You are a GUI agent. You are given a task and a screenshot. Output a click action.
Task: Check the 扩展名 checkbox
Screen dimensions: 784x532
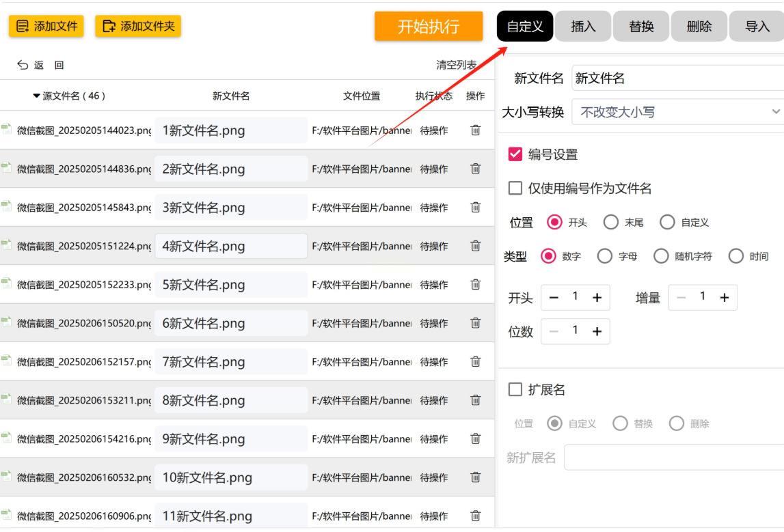pyautogui.click(x=515, y=389)
